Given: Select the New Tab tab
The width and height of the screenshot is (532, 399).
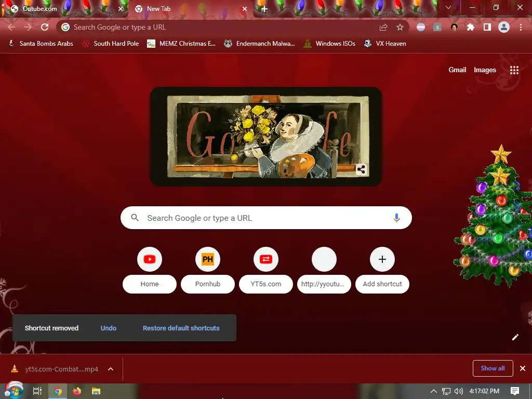Looking at the screenshot, I should pos(190,9).
